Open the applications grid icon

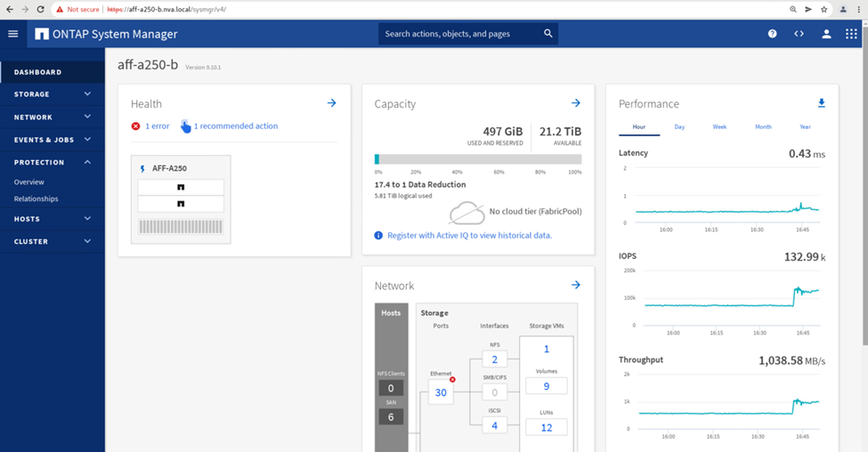[851, 34]
